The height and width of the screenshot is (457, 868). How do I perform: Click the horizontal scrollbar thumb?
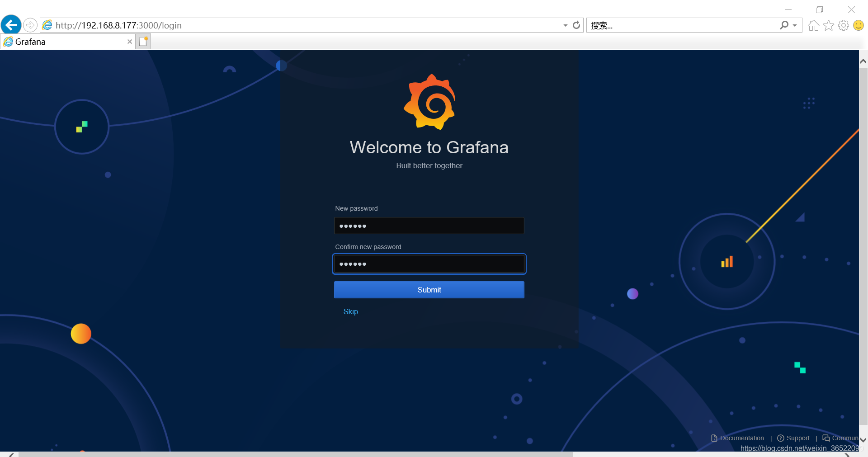pos(296,454)
